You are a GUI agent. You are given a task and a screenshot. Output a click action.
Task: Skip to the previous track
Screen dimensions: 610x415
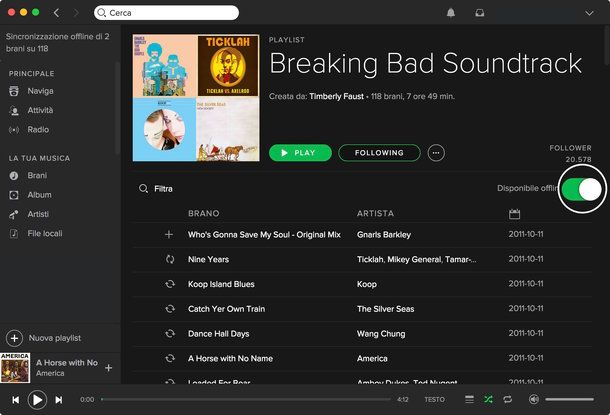(x=16, y=400)
